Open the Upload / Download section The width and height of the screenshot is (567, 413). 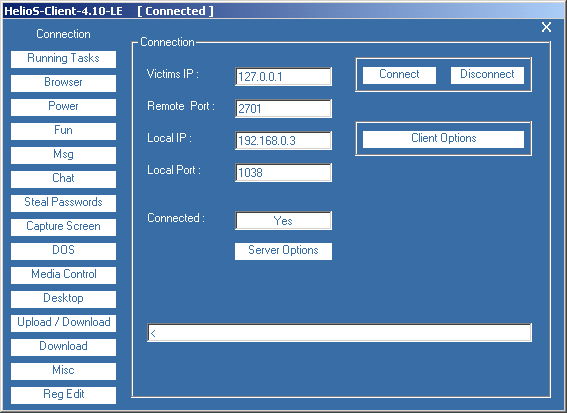tap(63, 323)
